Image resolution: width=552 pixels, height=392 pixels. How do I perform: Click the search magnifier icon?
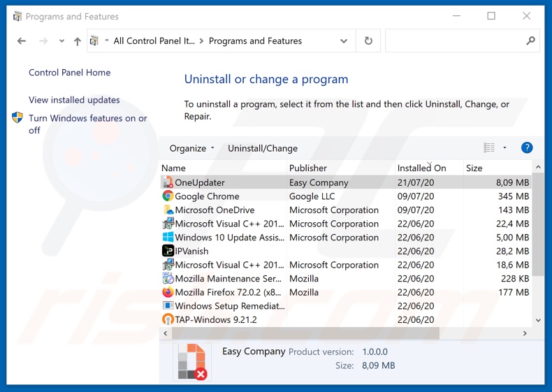click(530, 41)
